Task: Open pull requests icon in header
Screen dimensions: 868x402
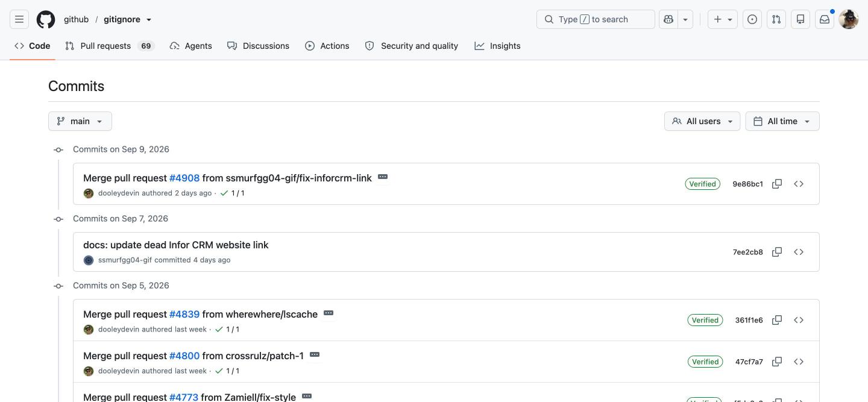Action: point(776,19)
